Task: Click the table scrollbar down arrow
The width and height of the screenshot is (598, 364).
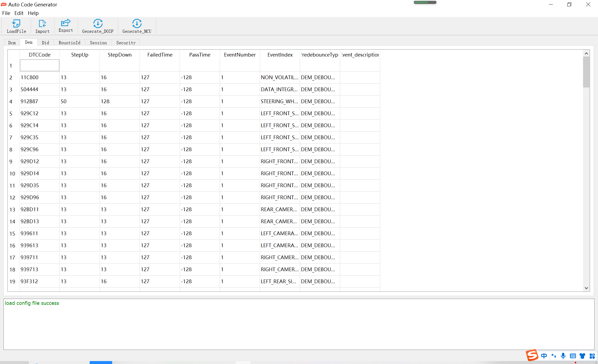Action: coord(586,288)
